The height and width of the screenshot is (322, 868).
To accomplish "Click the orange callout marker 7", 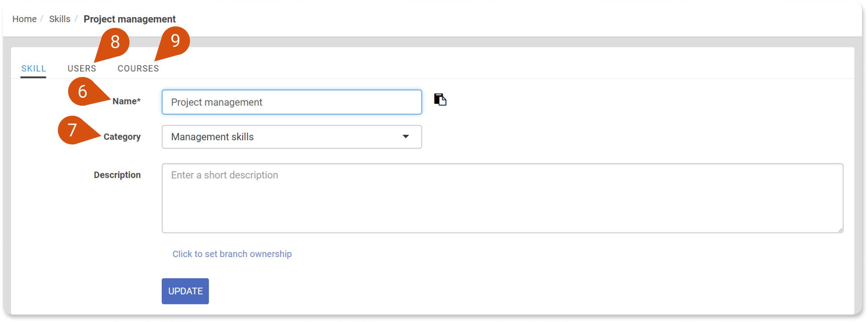I will click(x=72, y=130).
